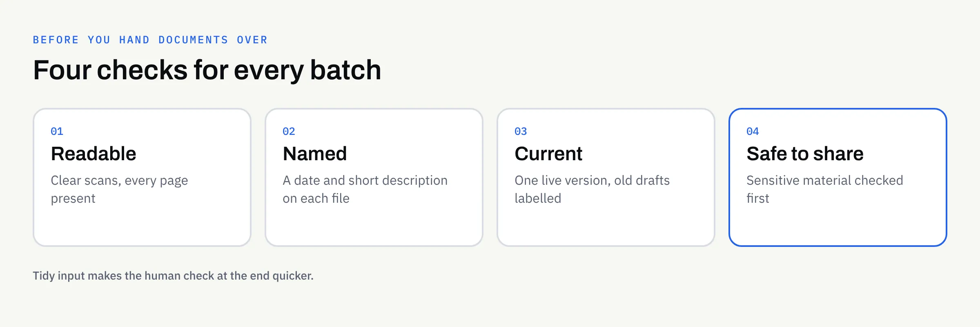980x327 pixels.
Task: Click the 'Tidy input makes' footer note
Action: (x=173, y=276)
